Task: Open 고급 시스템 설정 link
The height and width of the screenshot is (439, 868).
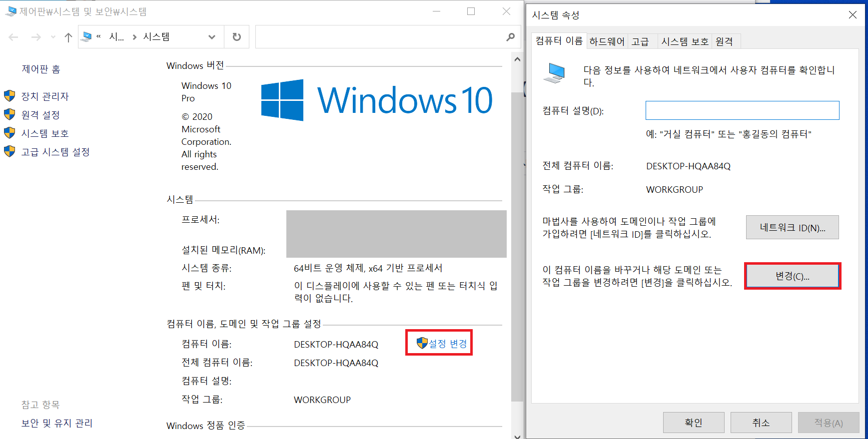Action: pyautogui.click(x=55, y=152)
